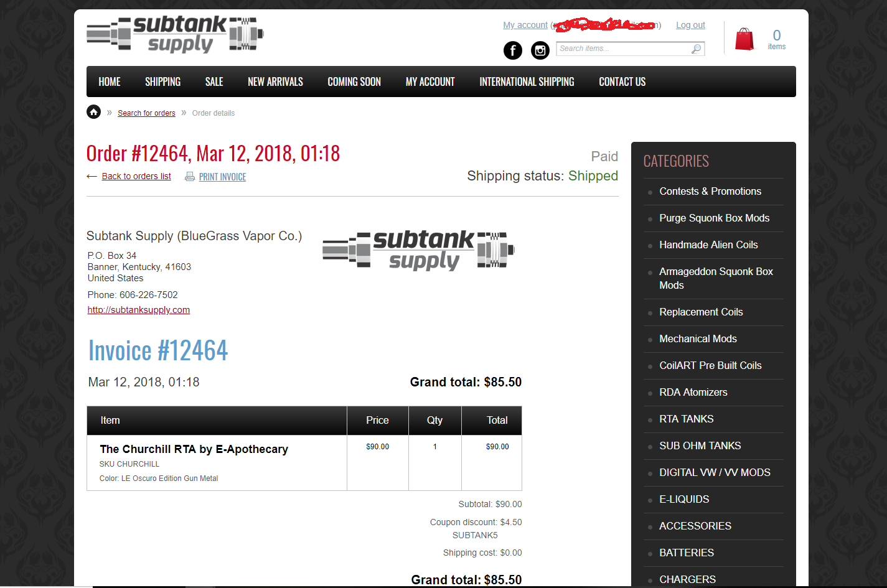Click the home breadcrumb icon

93,112
